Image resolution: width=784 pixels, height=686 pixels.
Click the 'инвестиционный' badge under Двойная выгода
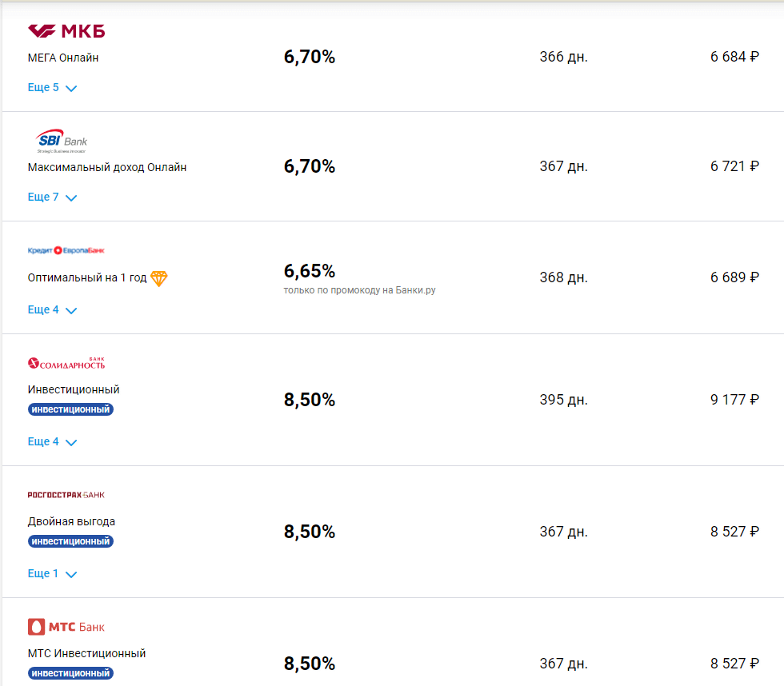tap(70, 541)
